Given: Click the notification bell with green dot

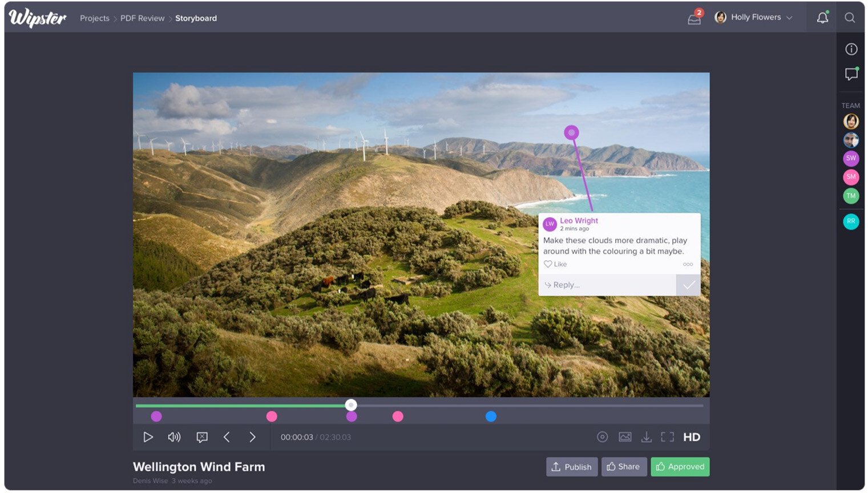Looking at the screenshot, I should click(822, 18).
